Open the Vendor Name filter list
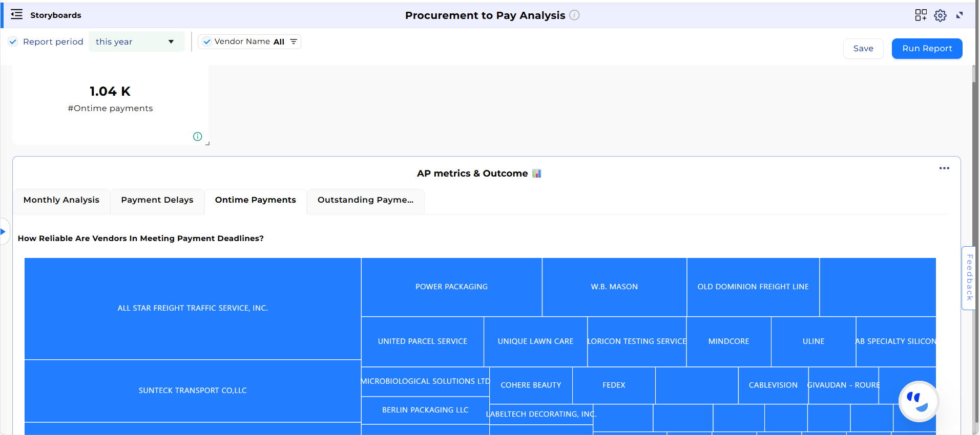The width and height of the screenshot is (980, 435). [294, 42]
